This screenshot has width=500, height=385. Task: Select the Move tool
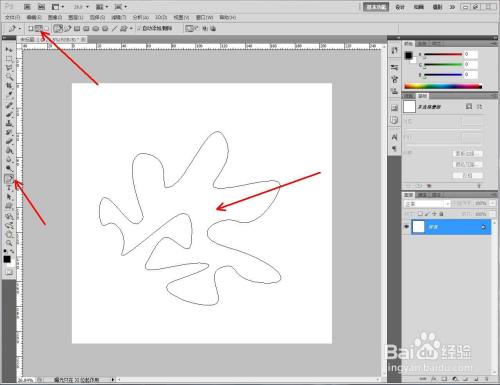tap(9, 50)
